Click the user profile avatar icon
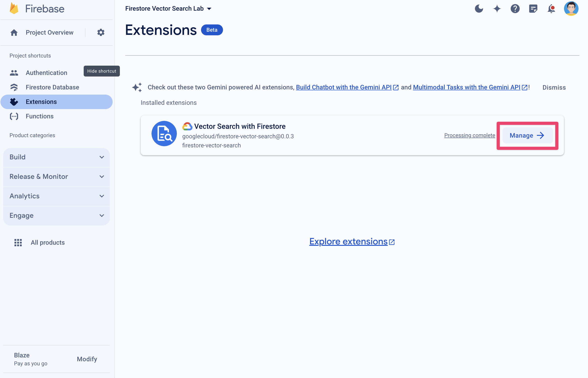Screen dimensions: 588x378 (572, 9)
